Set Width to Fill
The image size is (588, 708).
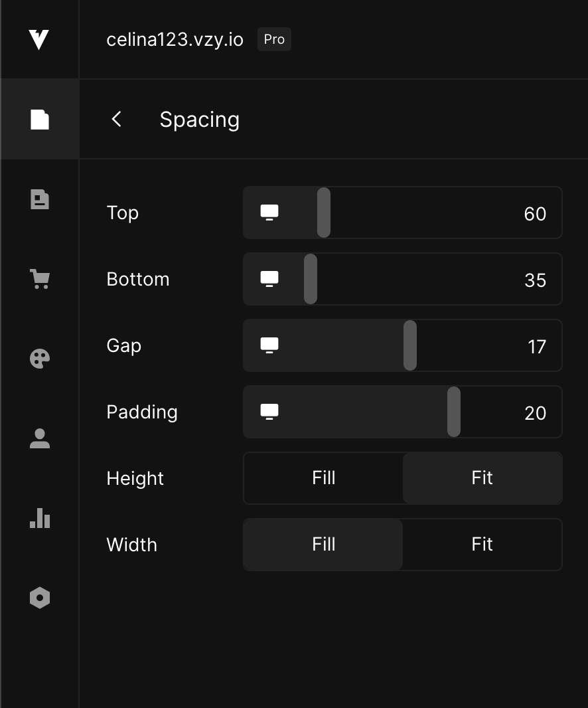323,545
